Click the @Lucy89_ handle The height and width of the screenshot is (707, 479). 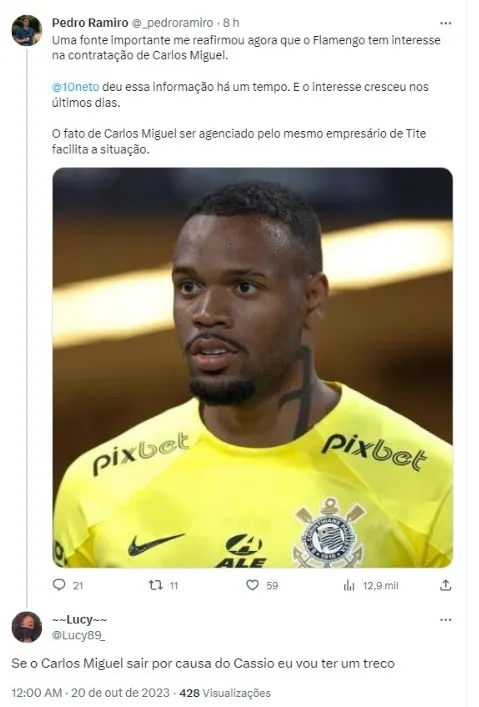(78, 635)
